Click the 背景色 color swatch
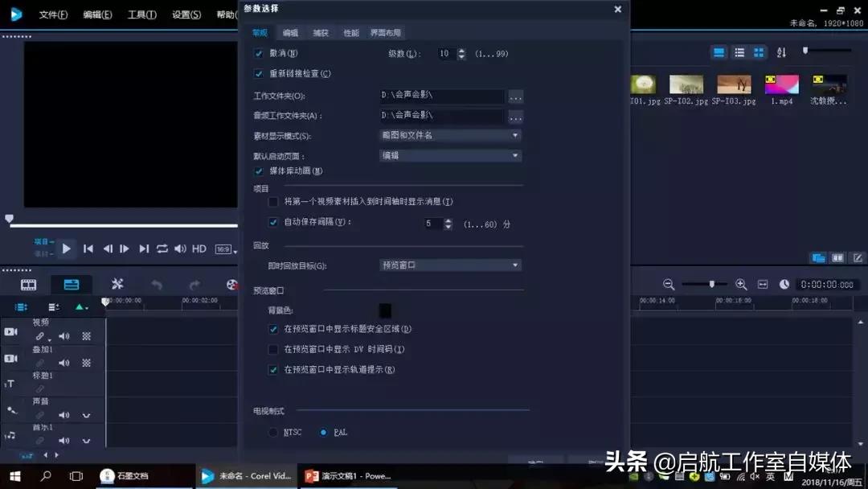The image size is (868, 489). point(385,310)
